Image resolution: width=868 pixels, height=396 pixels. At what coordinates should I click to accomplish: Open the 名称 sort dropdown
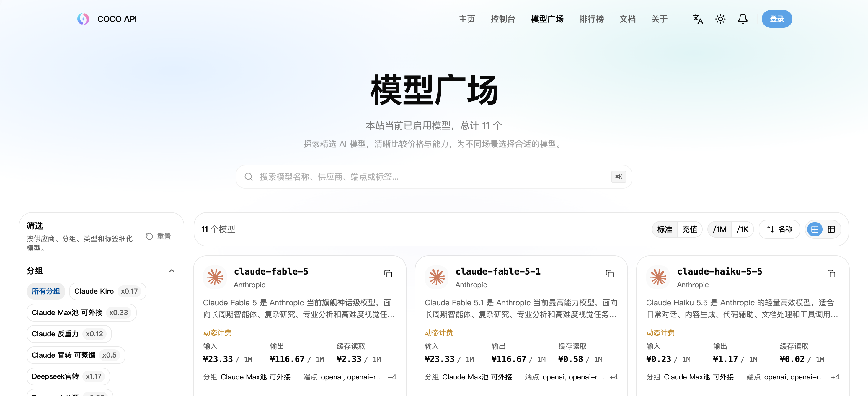click(779, 229)
